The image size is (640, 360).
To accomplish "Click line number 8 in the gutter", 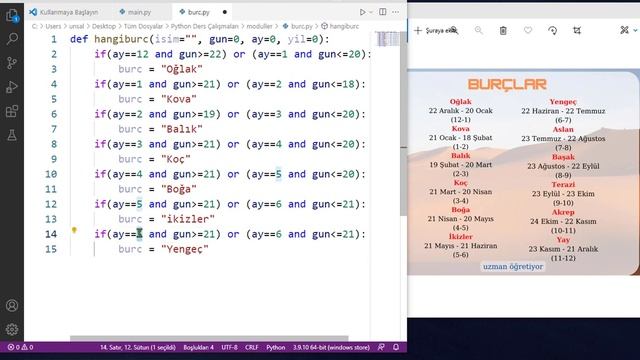I will (x=53, y=144).
